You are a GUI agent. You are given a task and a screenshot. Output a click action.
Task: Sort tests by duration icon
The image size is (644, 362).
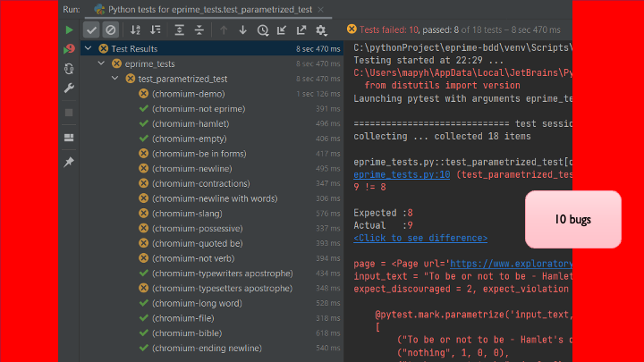156,30
